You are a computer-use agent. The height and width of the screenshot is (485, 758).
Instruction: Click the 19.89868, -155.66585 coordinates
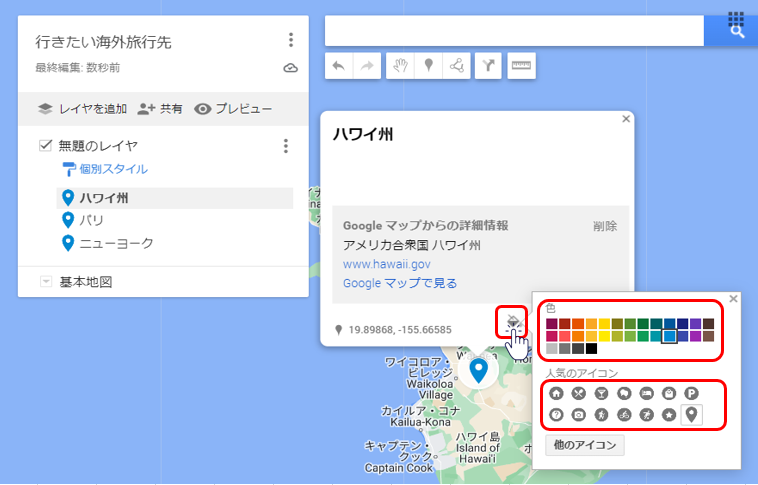pyautogui.click(x=400, y=330)
